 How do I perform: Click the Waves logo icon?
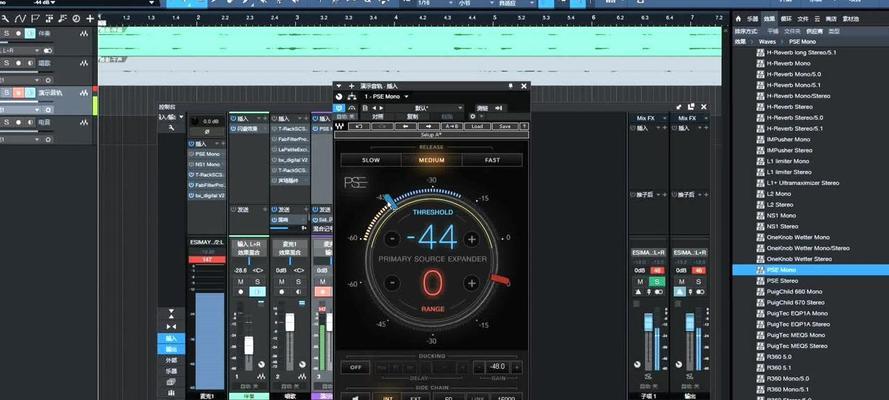pos(340,126)
